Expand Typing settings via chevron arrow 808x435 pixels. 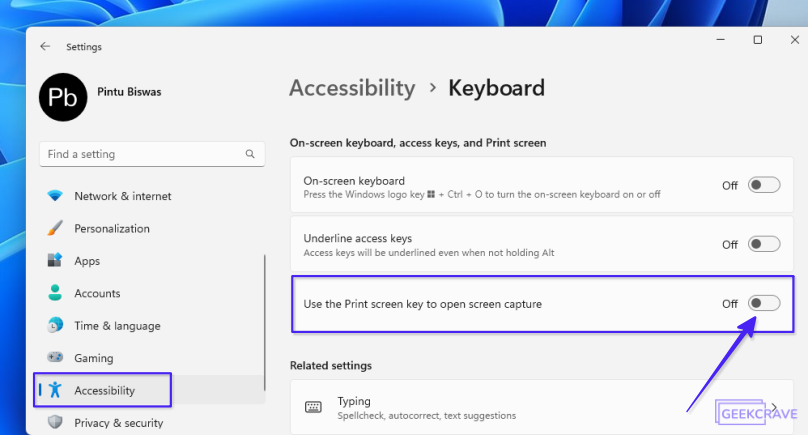(774, 407)
